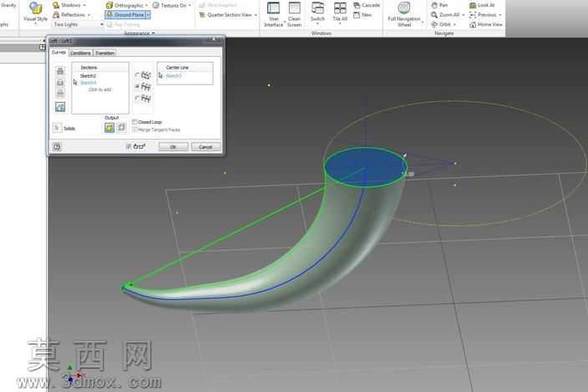Select Sketch2 in Sections list

(89, 76)
